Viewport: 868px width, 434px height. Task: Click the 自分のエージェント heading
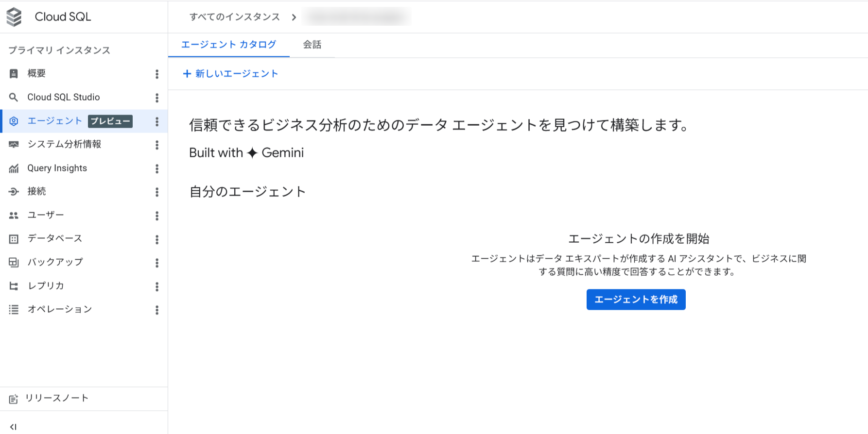pyautogui.click(x=247, y=192)
